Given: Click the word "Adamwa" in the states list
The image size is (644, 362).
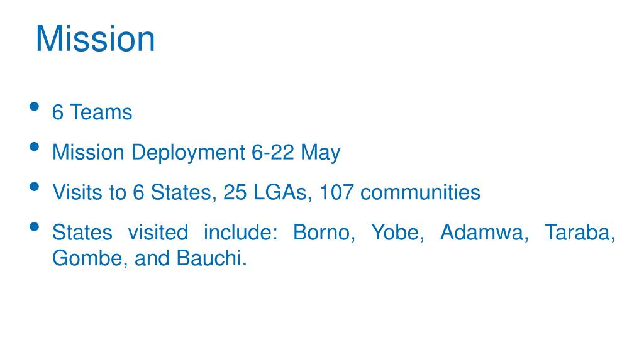Looking at the screenshot, I should point(484,233).
